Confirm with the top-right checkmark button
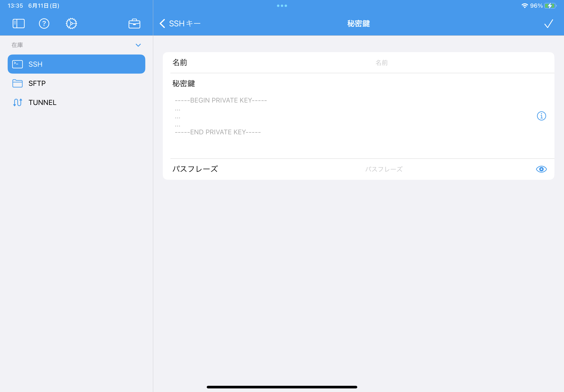Screen dimensions: 564x392 pyautogui.click(x=548, y=23)
